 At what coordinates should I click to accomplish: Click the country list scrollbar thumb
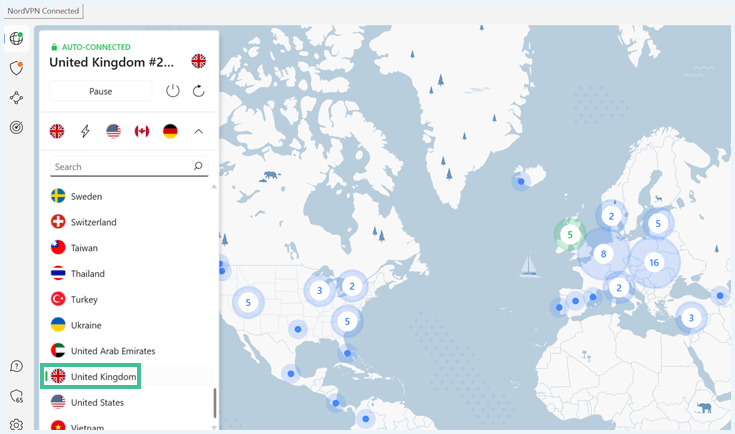click(x=215, y=403)
